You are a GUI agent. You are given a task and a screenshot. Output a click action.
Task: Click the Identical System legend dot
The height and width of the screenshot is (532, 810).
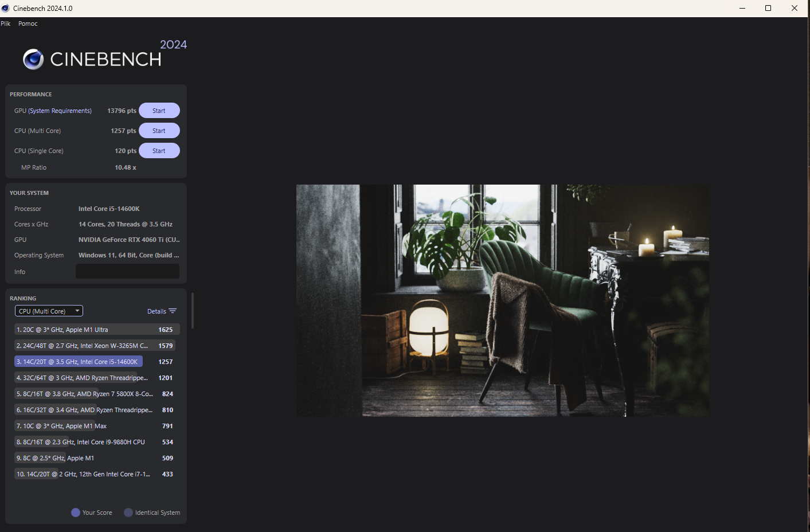click(128, 513)
